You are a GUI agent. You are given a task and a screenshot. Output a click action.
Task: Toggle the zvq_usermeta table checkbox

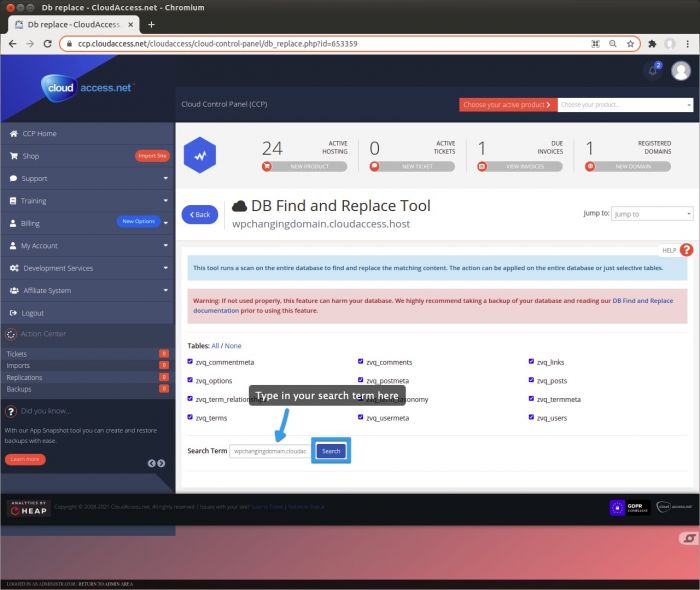coord(361,417)
